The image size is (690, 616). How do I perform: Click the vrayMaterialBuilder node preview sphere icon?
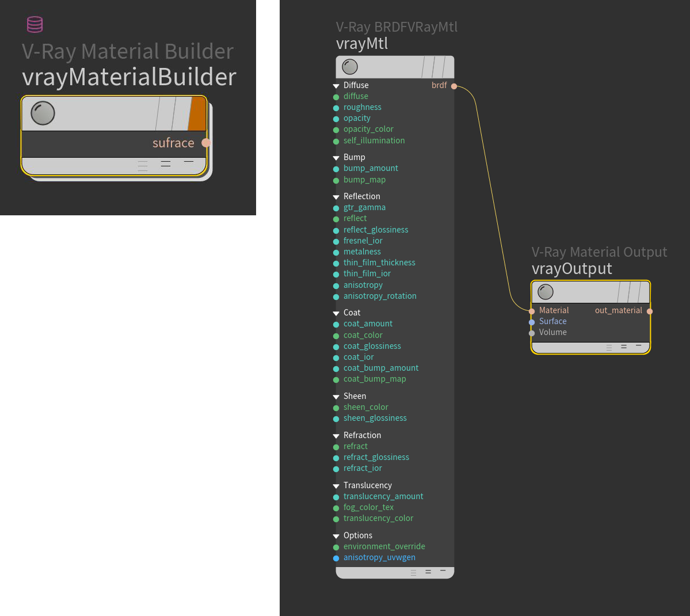point(43,113)
